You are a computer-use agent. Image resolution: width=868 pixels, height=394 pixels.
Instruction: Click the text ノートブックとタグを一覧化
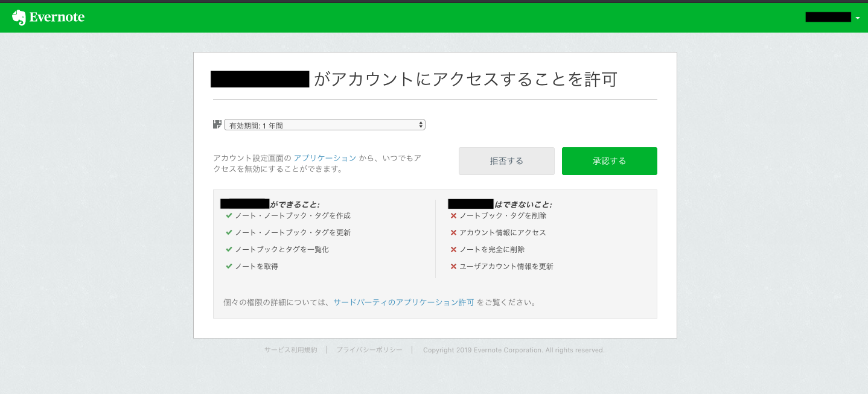click(282, 249)
